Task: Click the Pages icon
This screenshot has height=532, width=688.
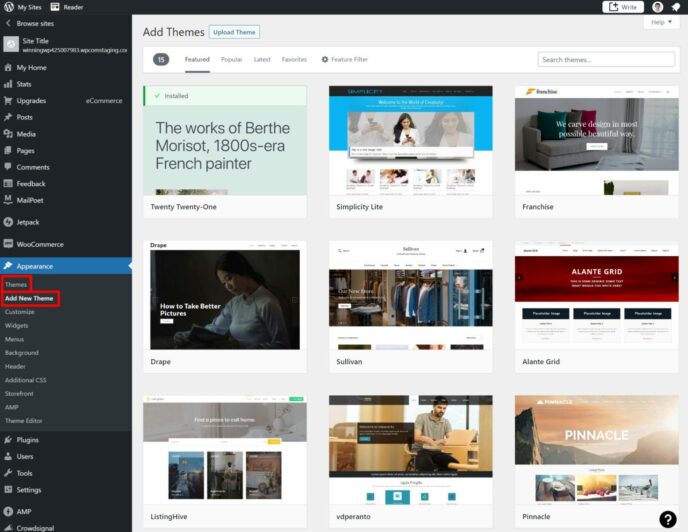Action: click(x=8, y=151)
